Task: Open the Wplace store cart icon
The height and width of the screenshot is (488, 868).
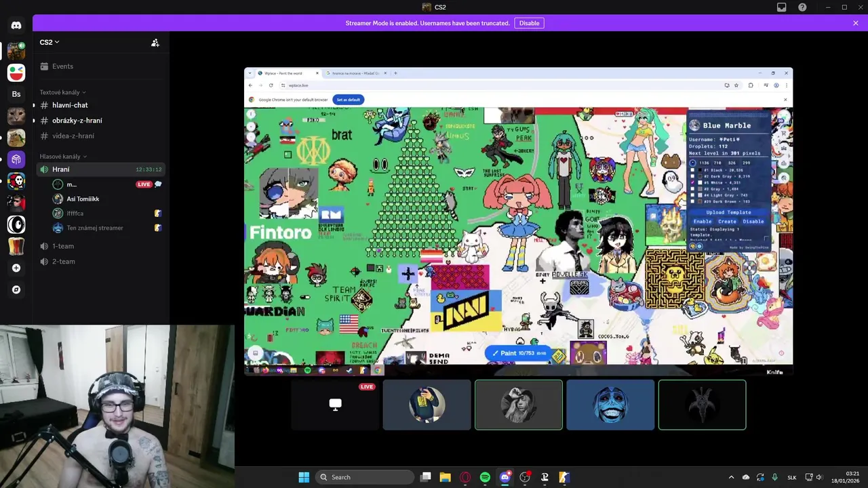Action: pos(784,134)
